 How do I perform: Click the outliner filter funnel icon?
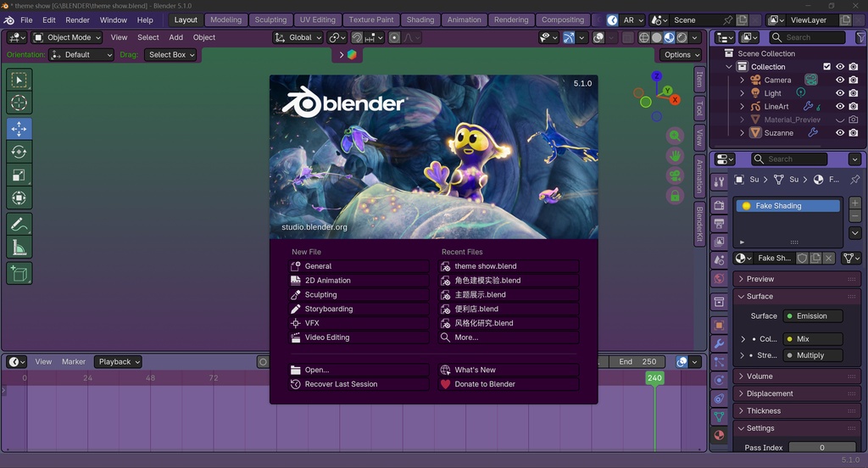pyautogui.click(x=860, y=37)
